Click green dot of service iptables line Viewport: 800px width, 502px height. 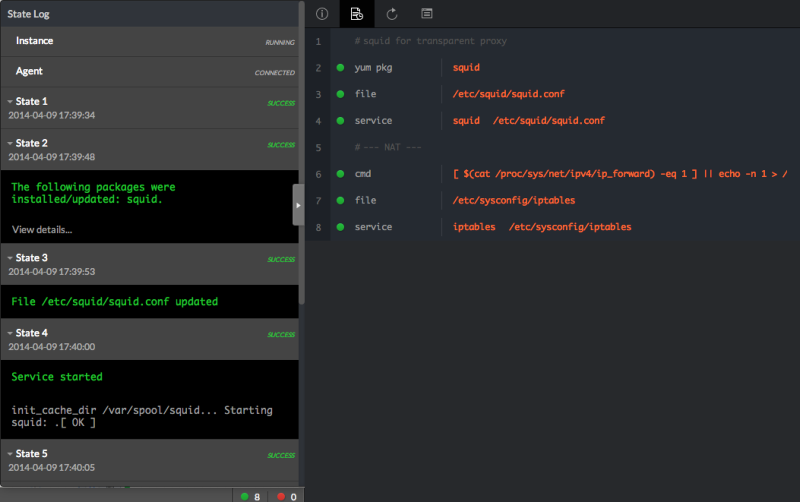click(x=340, y=227)
